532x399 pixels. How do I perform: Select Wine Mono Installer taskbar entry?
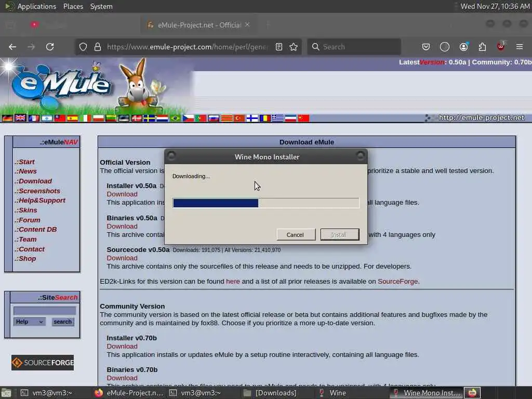click(x=426, y=393)
